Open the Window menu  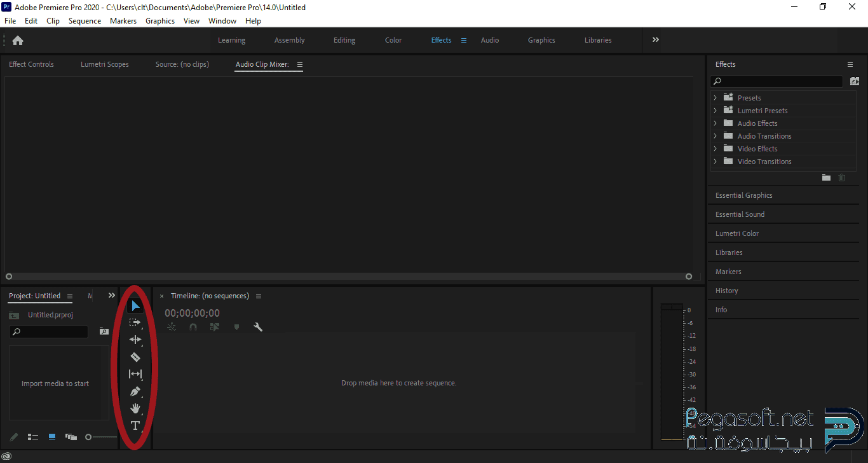coord(222,21)
